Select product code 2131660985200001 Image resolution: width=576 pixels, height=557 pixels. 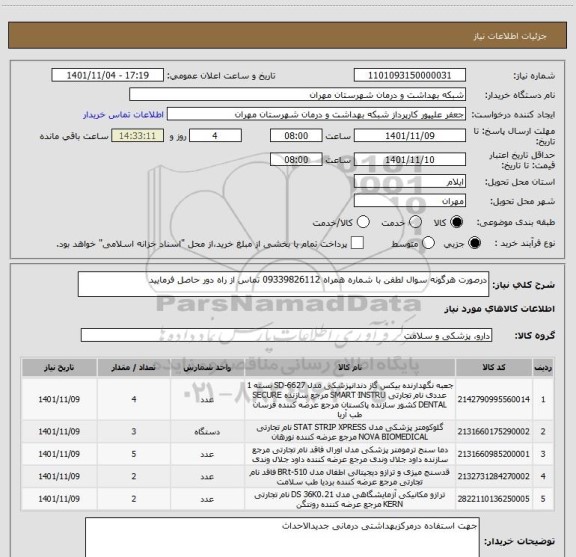494,454
